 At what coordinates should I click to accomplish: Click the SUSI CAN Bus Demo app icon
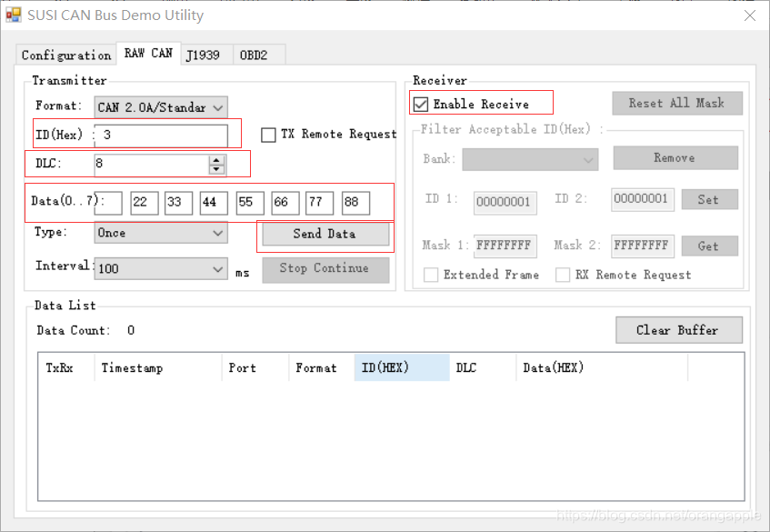click(x=14, y=15)
